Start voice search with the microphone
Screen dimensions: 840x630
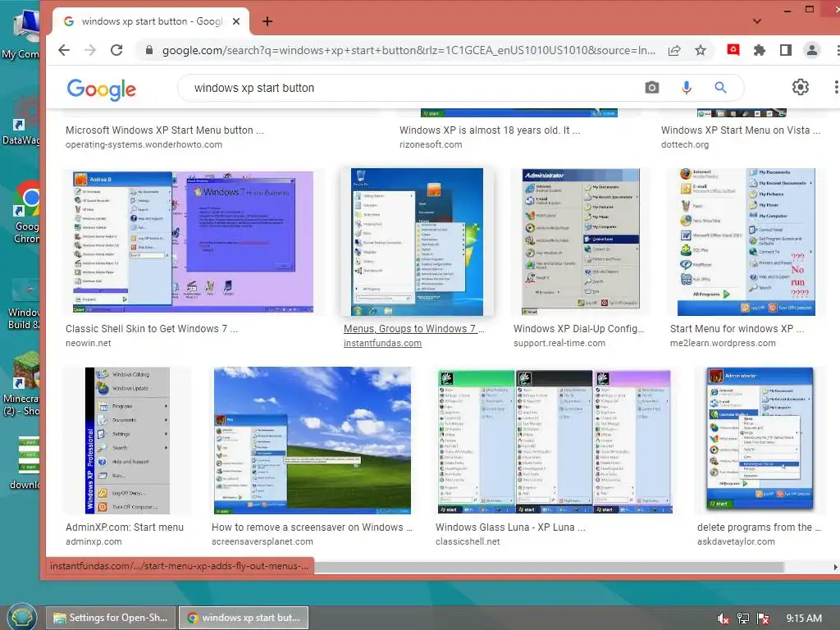pyautogui.click(x=687, y=87)
